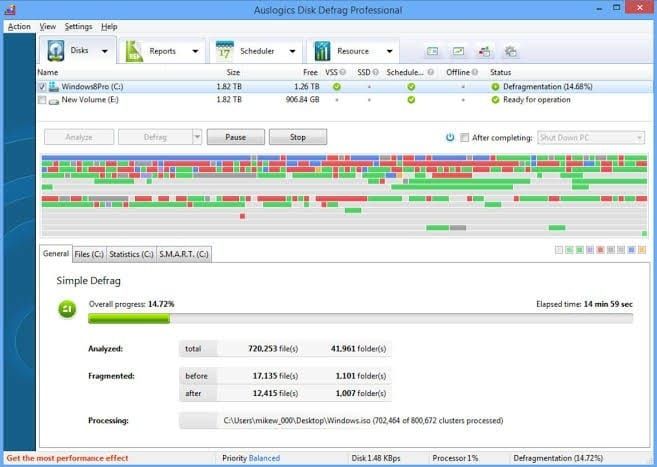Viewport: 657px width, 467px height.
Task: Click the gear settings toolbar icon
Action: click(510, 52)
